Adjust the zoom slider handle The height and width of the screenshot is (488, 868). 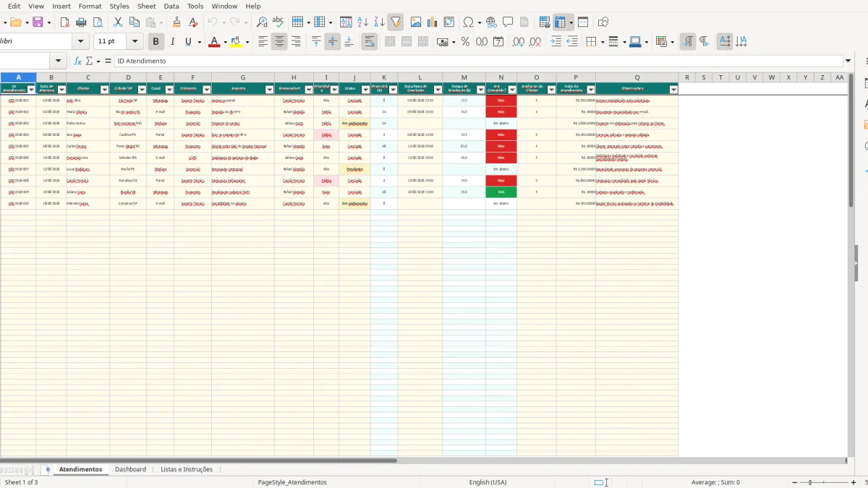coord(810,482)
